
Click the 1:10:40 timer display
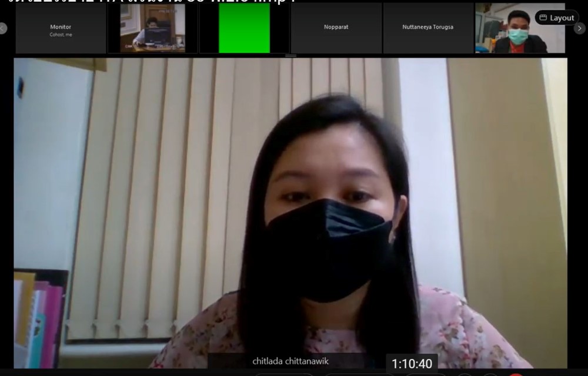[412, 364]
